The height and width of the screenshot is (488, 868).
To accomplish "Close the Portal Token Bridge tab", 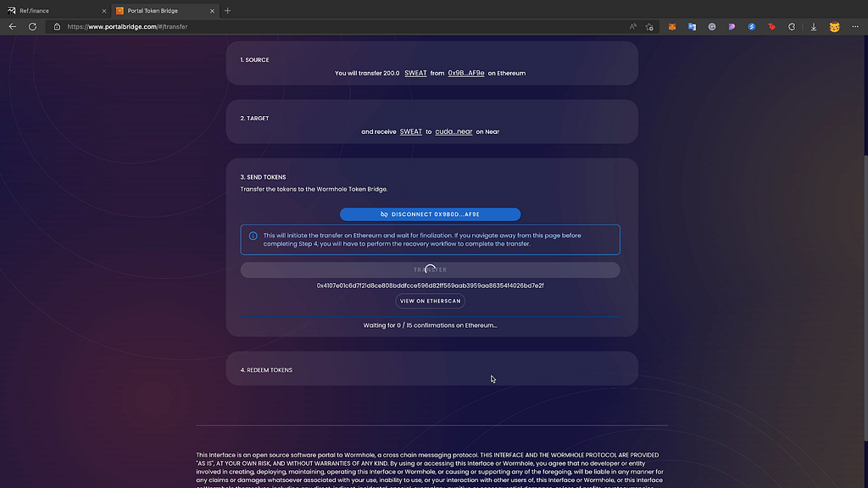I will 212,10.
